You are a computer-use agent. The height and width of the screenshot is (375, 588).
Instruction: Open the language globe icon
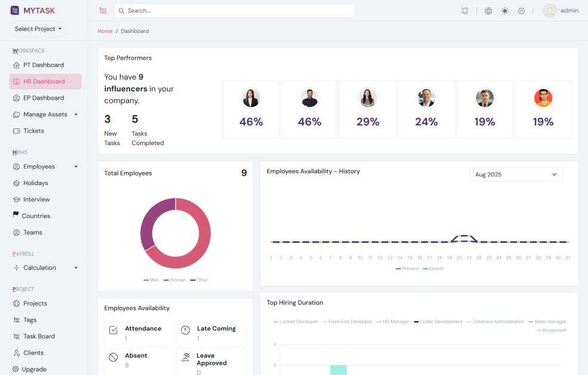pos(488,11)
